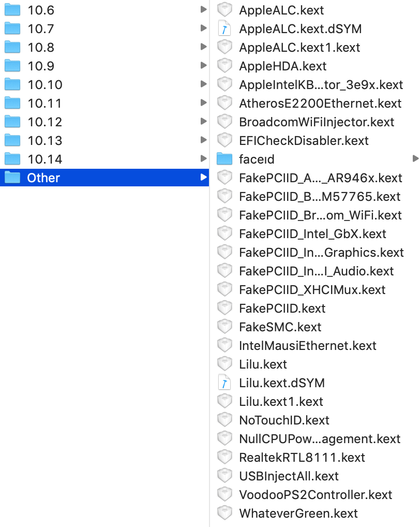Click the FakeSMC.kext package icon
This screenshot has width=420, height=527.
224,326
